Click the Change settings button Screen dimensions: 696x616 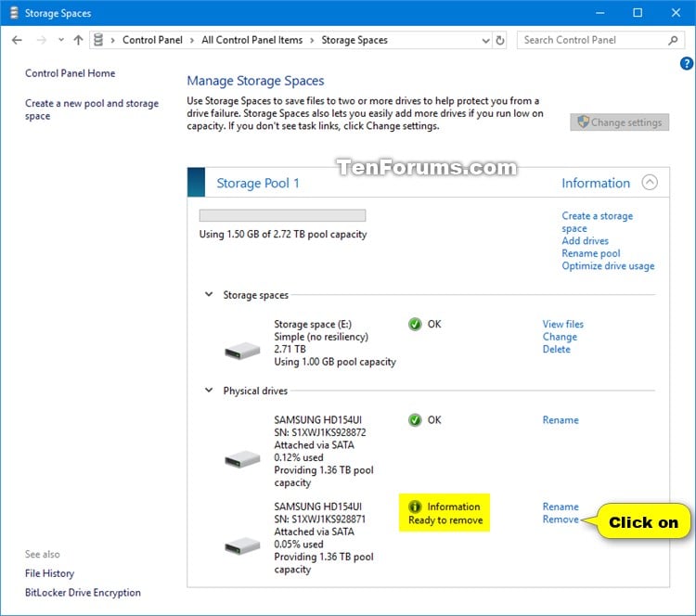click(620, 122)
